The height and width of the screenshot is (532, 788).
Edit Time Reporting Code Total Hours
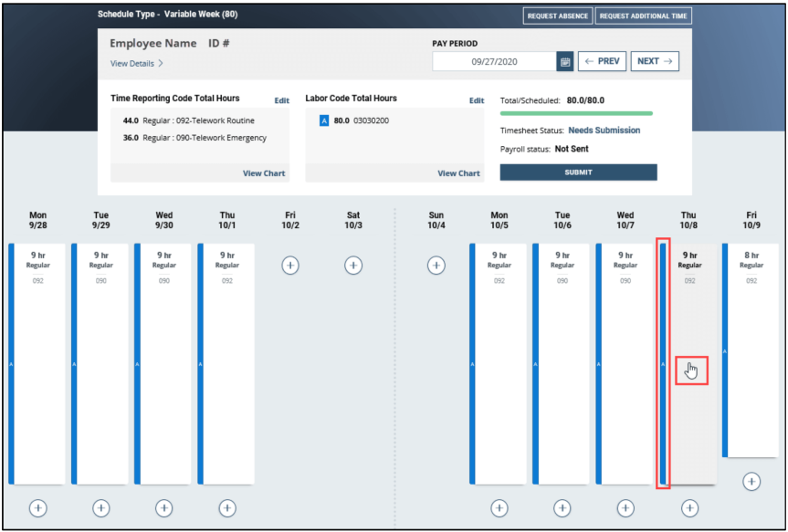(x=281, y=100)
